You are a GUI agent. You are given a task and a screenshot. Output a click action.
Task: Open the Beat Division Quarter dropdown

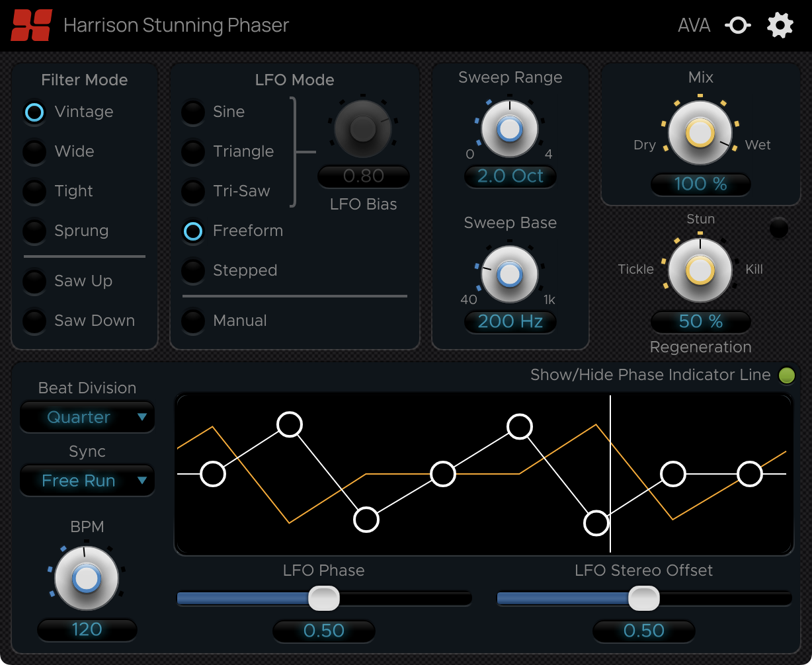[x=87, y=417]
